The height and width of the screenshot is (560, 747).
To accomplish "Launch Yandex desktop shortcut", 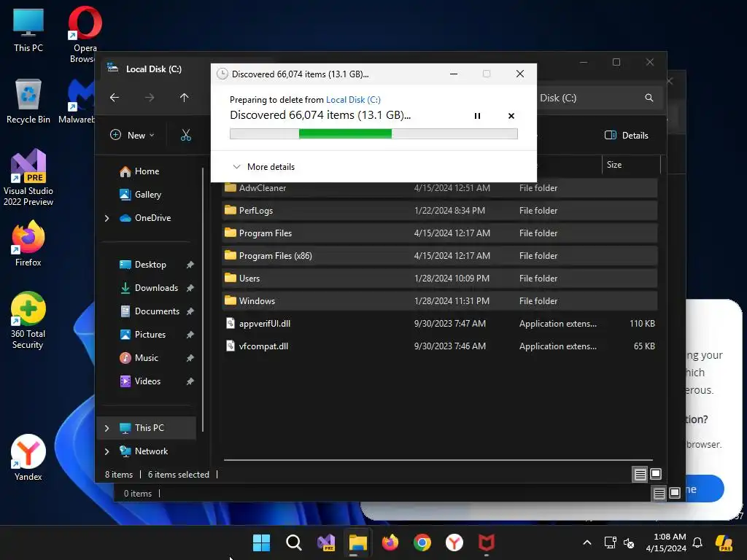I will (28, 458).
